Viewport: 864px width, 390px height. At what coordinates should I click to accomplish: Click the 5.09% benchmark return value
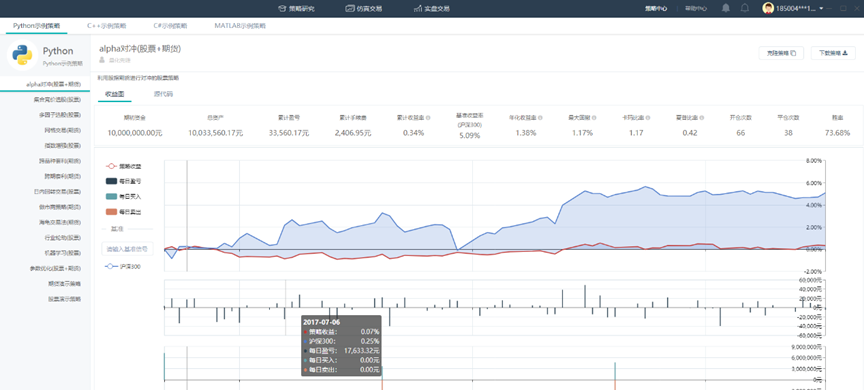(470, 136)
